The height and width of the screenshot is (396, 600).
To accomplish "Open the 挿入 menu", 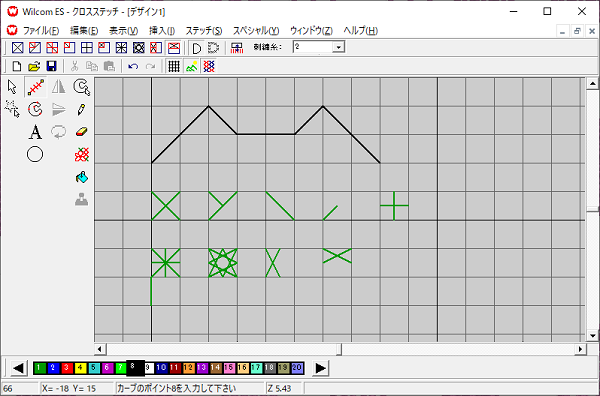I will (162, 30).
